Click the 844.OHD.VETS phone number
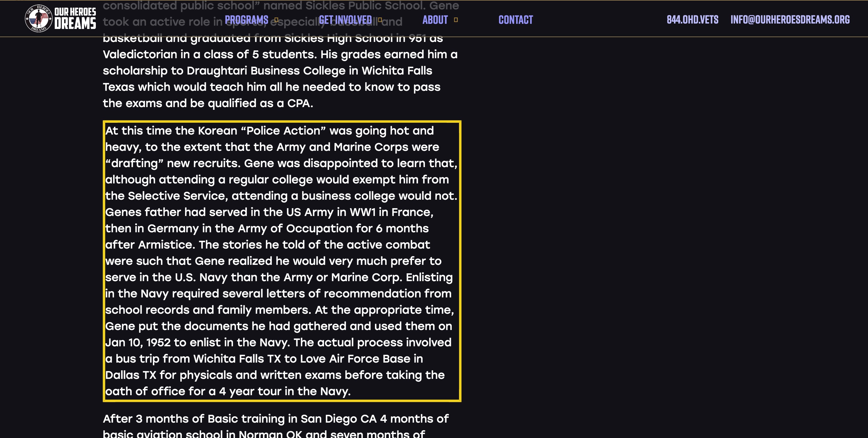Viewport: 868px width, 438px height. pyautogui.click(x=693, y=20)
